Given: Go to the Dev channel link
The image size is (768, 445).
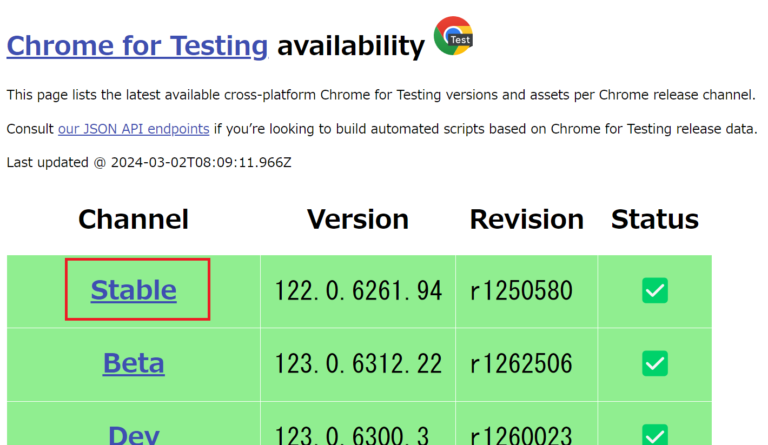Looking at the screenshot, I should 133,435.
